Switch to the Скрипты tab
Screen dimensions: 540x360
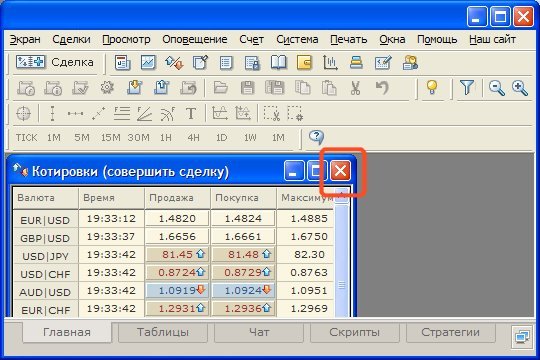355,332
